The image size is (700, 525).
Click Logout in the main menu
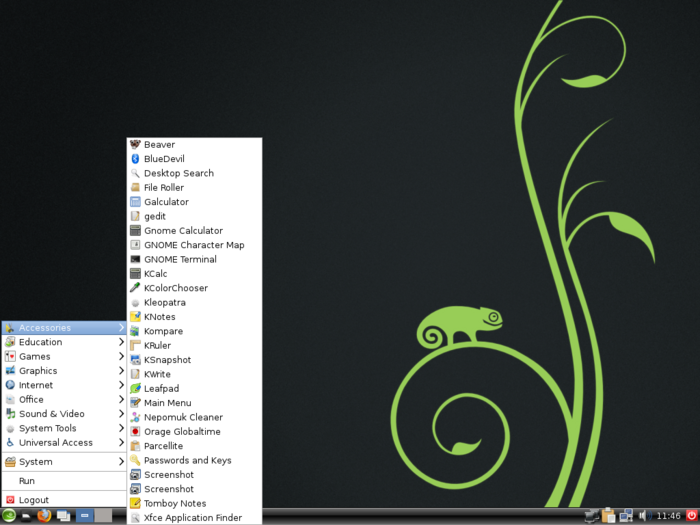(33, 500)
